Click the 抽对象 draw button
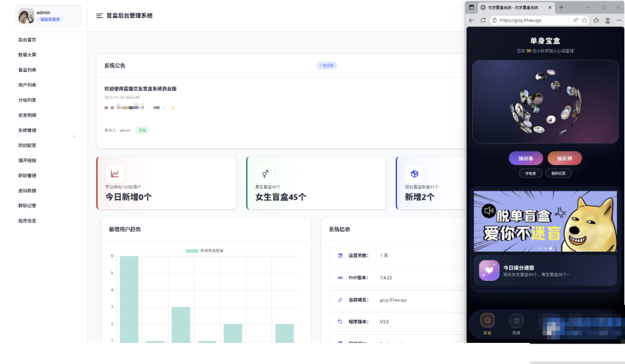625x364 pixels. click(x=525, y=158)
